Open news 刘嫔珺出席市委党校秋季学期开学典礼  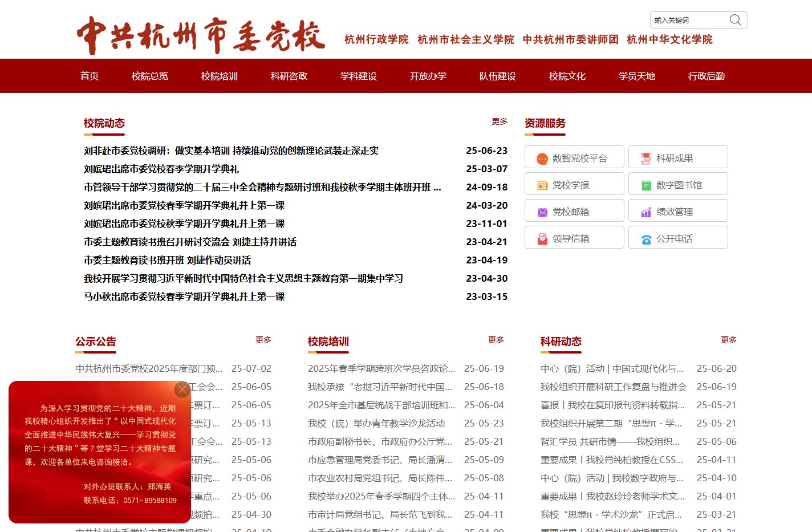(x=184, y=224)
